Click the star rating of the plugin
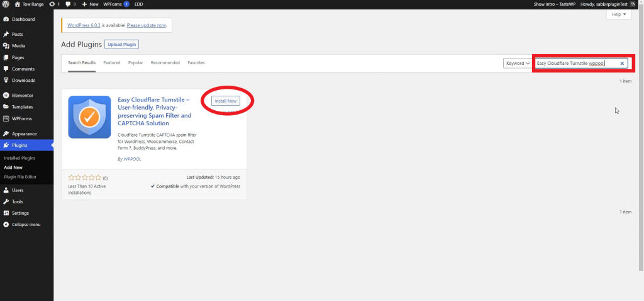This screenshot has width=644, height=301. (x=85, y=178)
